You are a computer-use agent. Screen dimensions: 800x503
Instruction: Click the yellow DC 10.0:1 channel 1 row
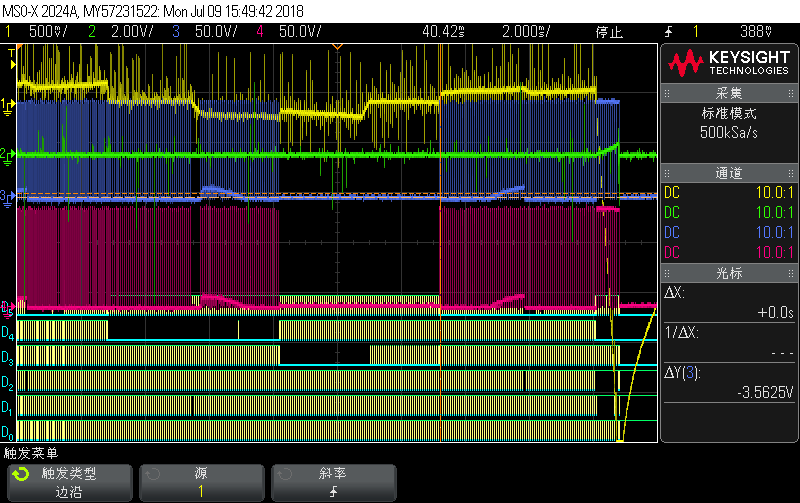click(x=729, y=192)
